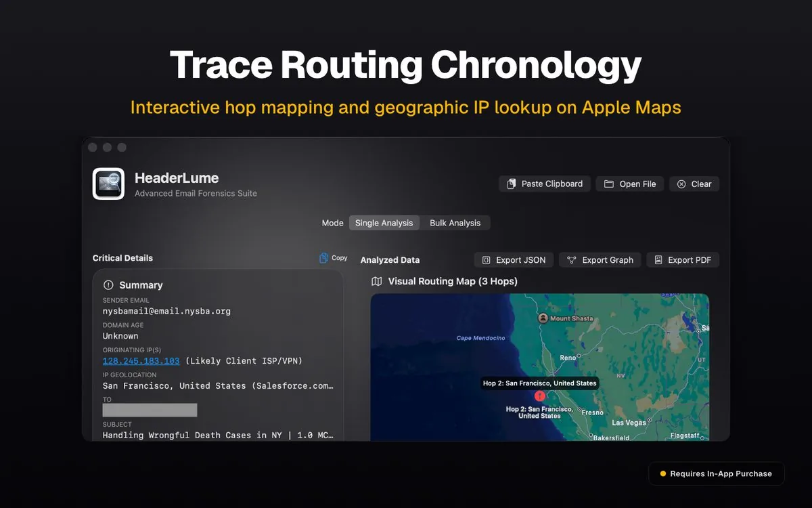Viewport: 812px width, 508px height.
Task: Export report as PDF
Action: coord(683,260)
